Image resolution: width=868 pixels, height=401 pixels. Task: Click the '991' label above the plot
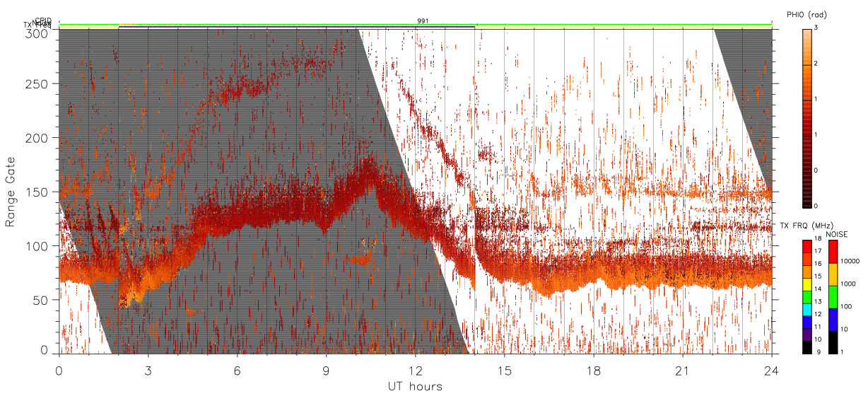[x=423, y=21]
